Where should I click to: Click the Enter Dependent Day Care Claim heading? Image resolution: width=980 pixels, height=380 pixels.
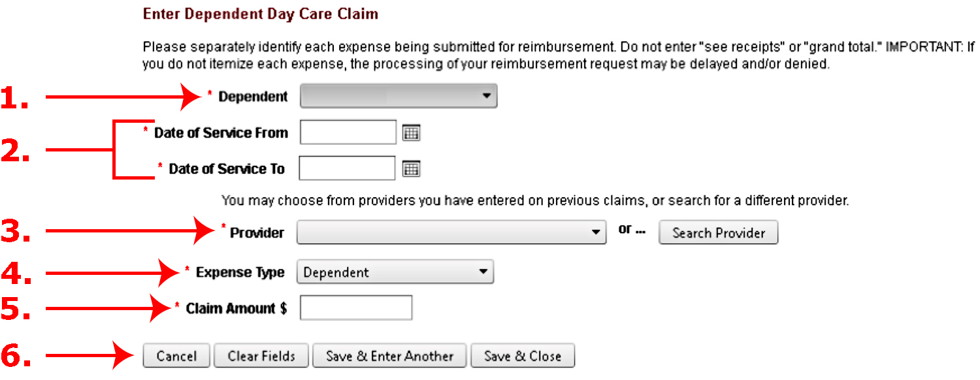(260, 14)
